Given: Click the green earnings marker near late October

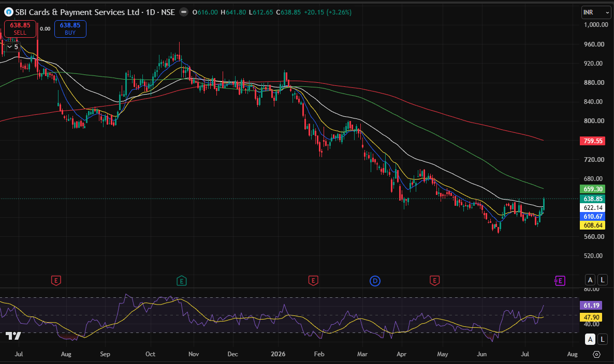Looking at the screenshot, I should [x=182, y=280].
